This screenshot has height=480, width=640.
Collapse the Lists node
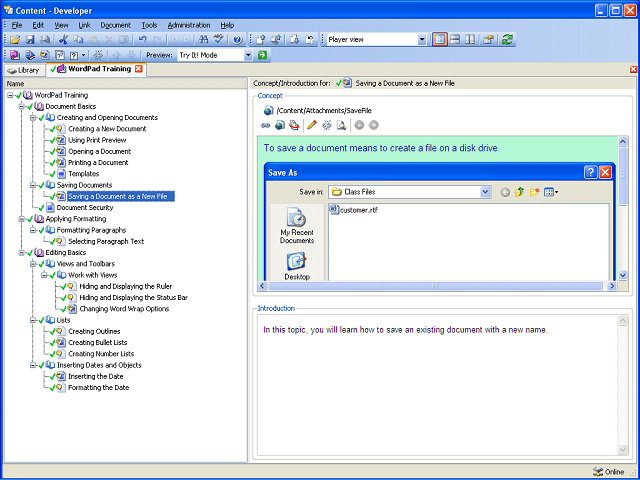[x=33, y=320]
